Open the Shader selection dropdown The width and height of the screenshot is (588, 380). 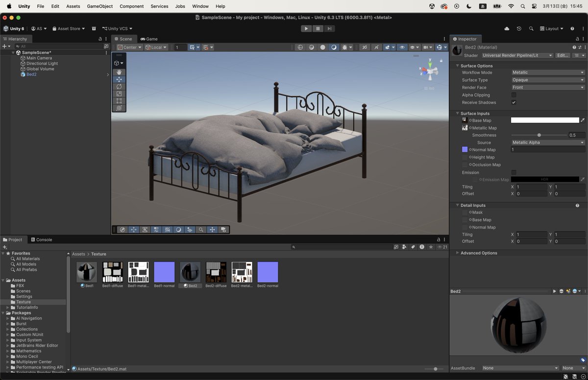pos(517,55)
